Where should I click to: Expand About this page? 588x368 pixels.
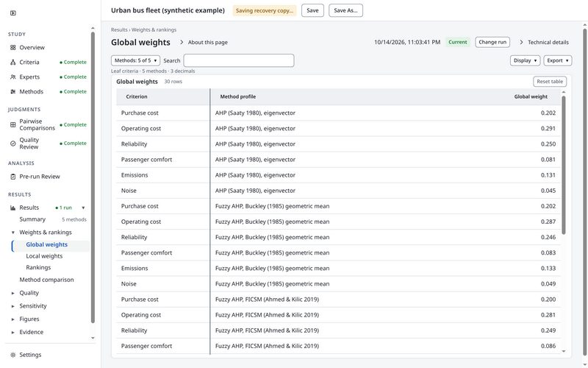204,43
